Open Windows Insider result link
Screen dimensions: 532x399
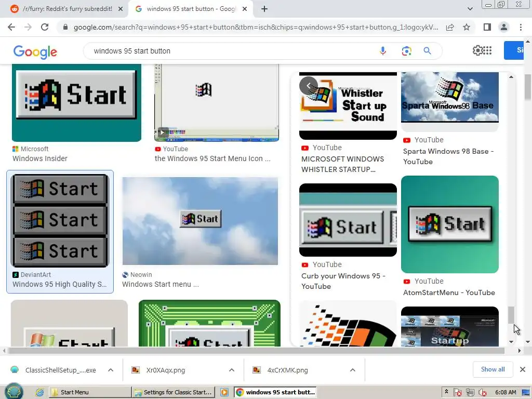pyautogui.click(x=40, y=158)
